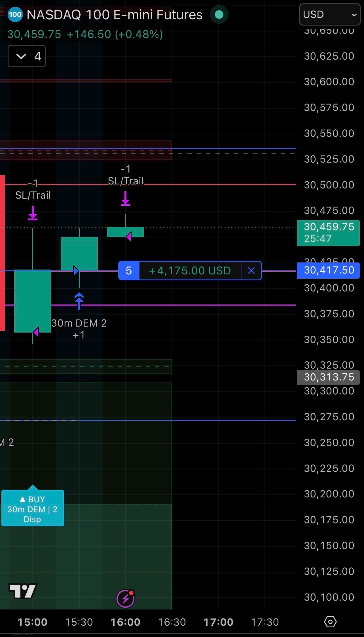Click the purple down arrow above the 15:00 candle
The image size is (364, 637).
(33, 213)
